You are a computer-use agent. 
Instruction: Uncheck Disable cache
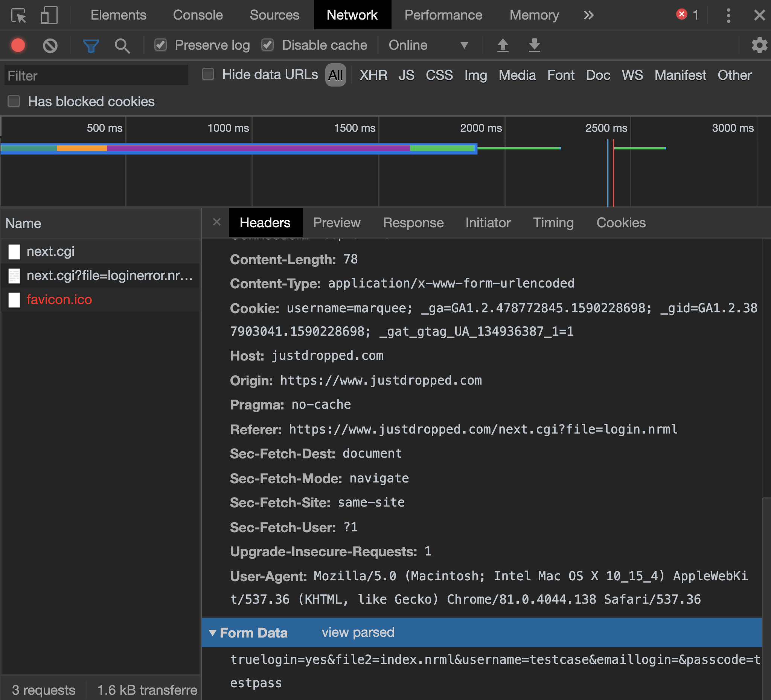[x=268, y=45]
